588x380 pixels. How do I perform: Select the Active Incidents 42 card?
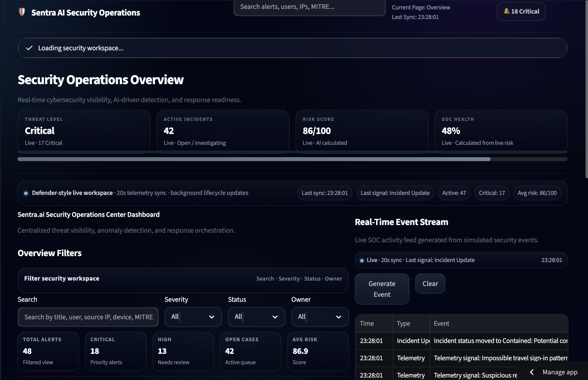coord(223,132)
